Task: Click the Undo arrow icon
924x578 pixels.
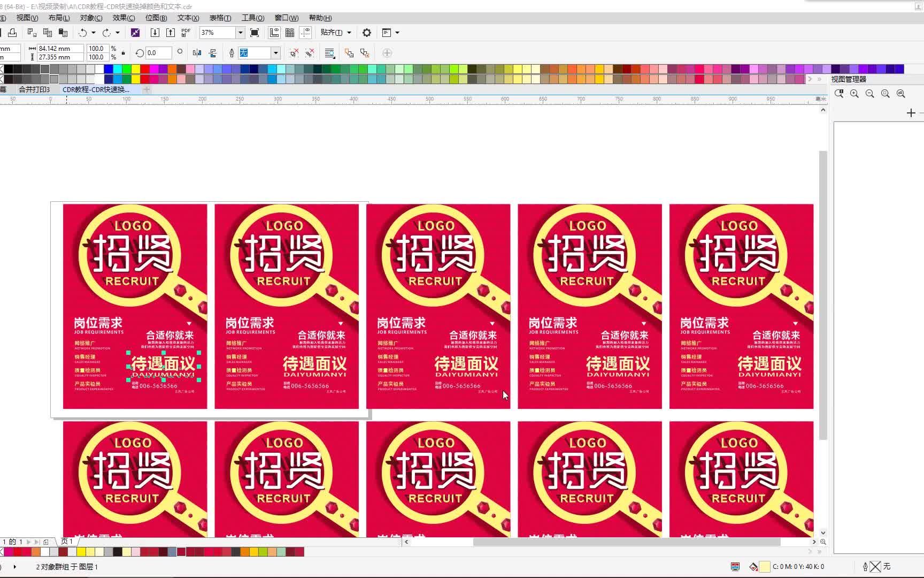Action: (82, 33)
